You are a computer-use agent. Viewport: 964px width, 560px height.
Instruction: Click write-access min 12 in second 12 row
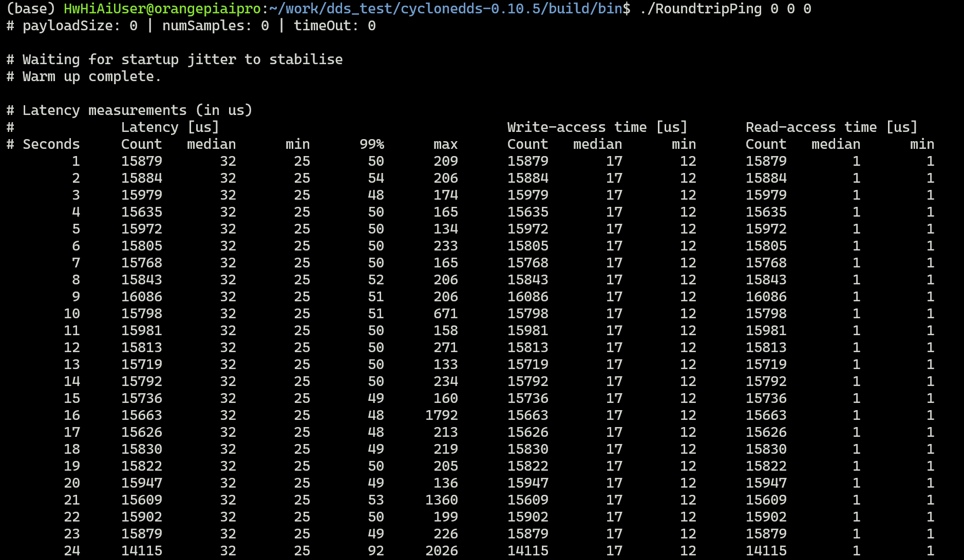pos(688,347)
